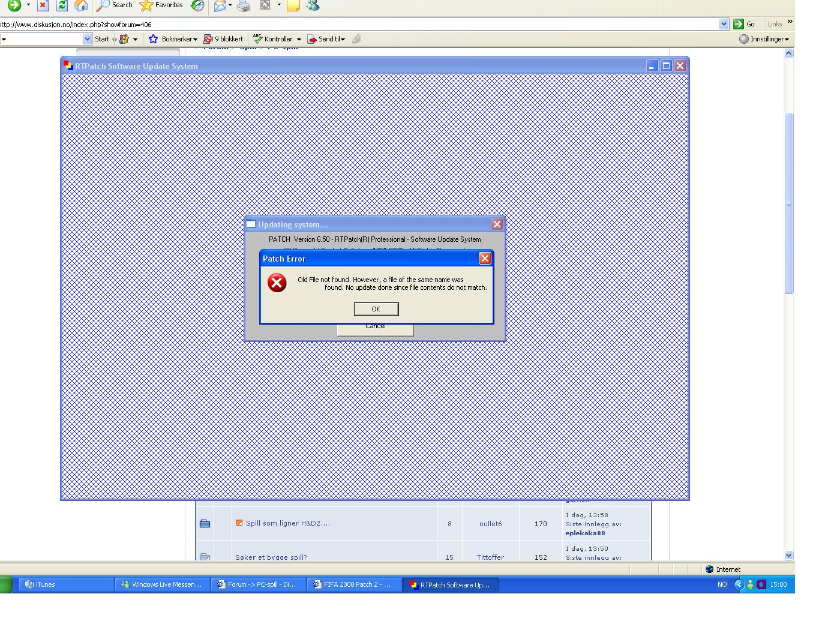
Task: Open last poster eplekaka88 profile
Action: click(585, 533)
